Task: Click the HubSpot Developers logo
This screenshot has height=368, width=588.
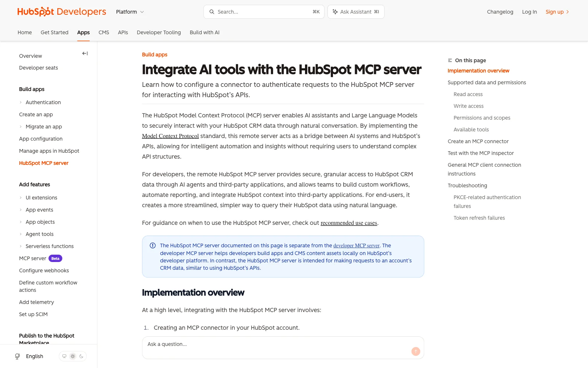Action: pos(62,12)
